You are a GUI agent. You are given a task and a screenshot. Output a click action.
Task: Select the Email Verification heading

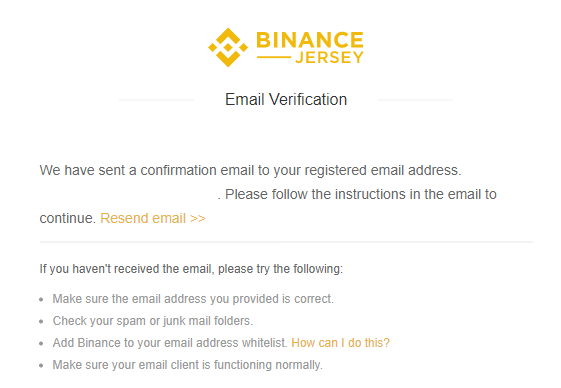[286, 99]
